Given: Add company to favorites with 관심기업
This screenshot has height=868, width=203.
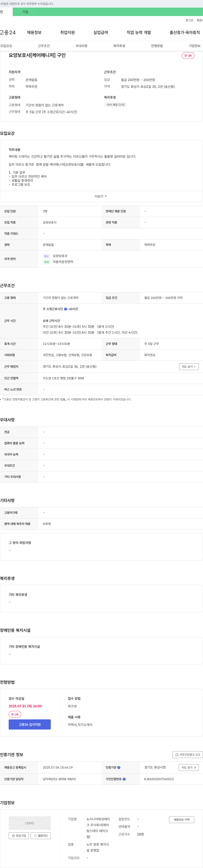Looking at the screenshot, I should (19, 835).
